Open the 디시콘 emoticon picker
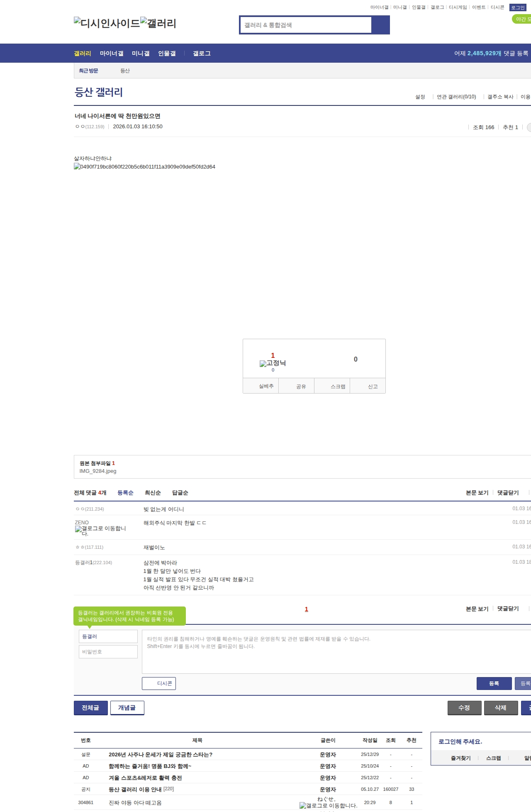The image size is (531, 812). click(x=159, y=683)
